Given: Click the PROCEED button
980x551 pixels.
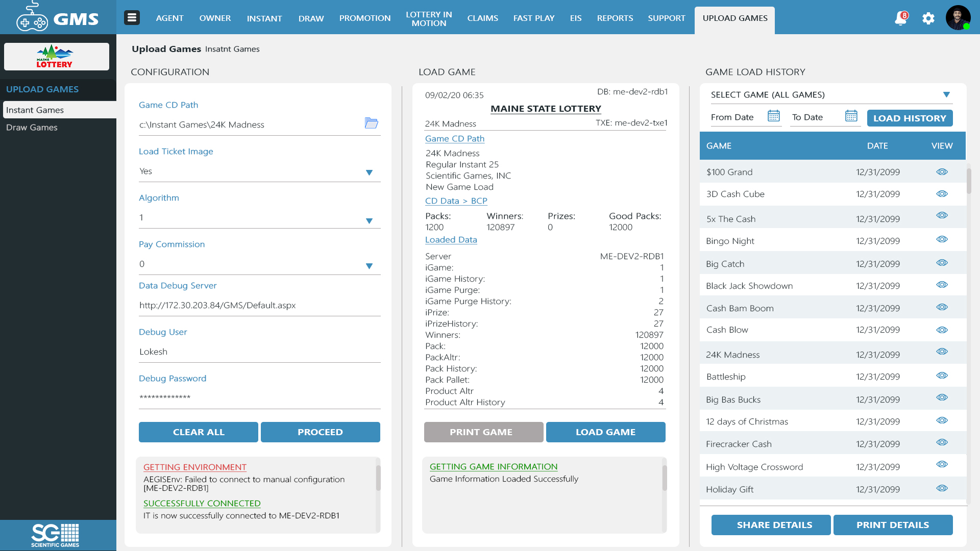Looking at the screenshot, I should pyautogui.click(x=320, y=432).
